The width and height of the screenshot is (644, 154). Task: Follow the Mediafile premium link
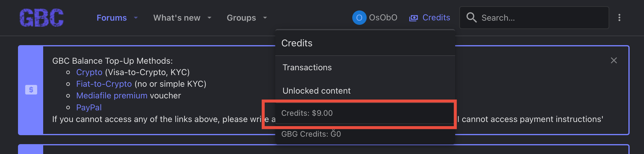click(x=112, y=96)
